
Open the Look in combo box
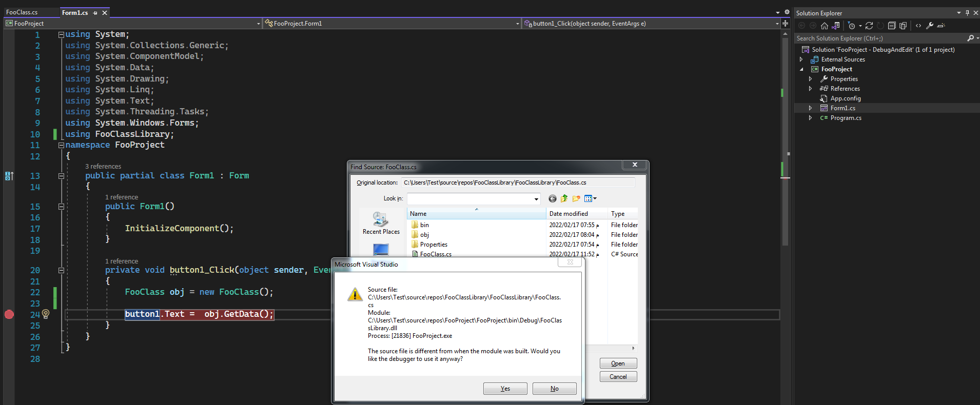474,198
